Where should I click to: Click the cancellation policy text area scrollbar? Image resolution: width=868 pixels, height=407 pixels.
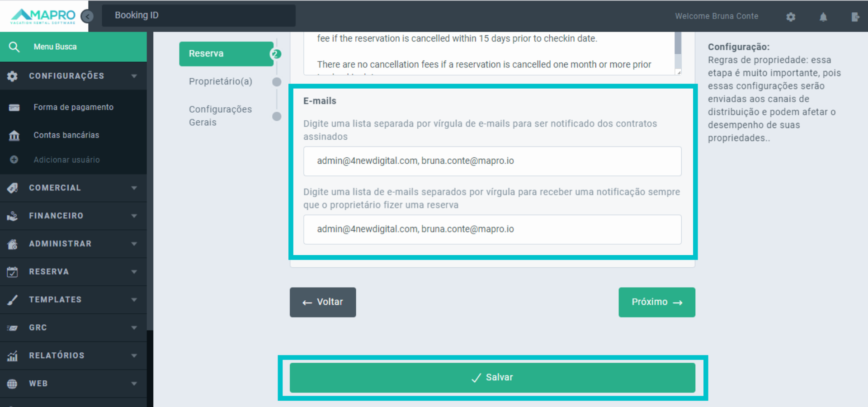[678, 43]
